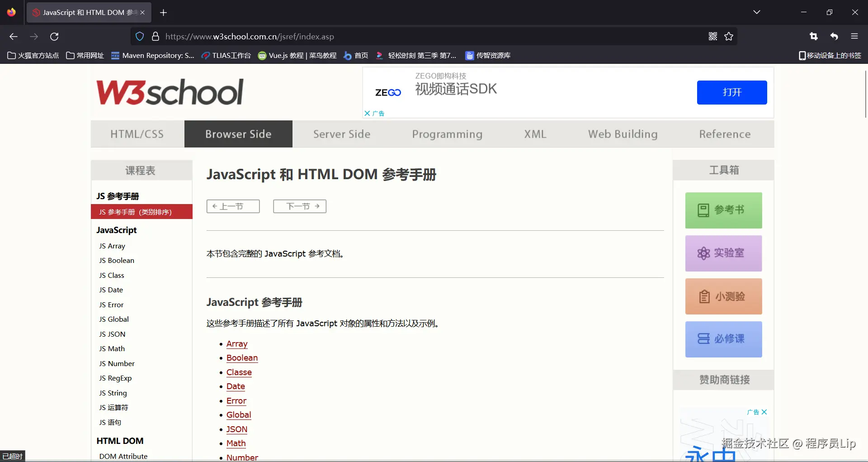Screen dimensions: 868x462
Task: Open JS RegExp in the sidebar
Action: tap(115, 378)
